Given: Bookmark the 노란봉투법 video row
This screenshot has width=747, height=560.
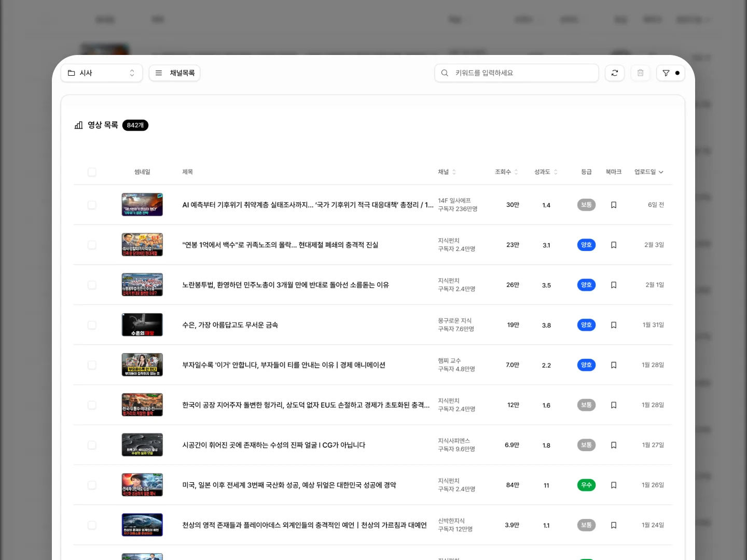Looking at the screenshot, I should point(614,285).
